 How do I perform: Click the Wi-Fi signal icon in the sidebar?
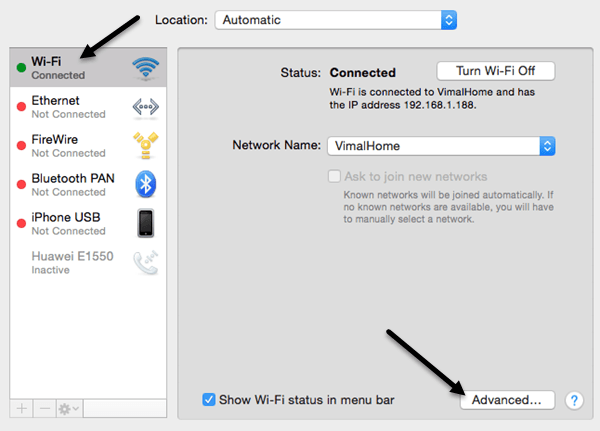click(x=145, y=68)
